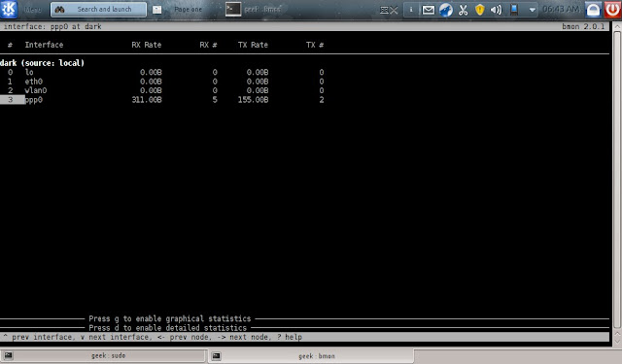
Task: Open the KDE Menu launcher icon
Action: click(9, 9)
